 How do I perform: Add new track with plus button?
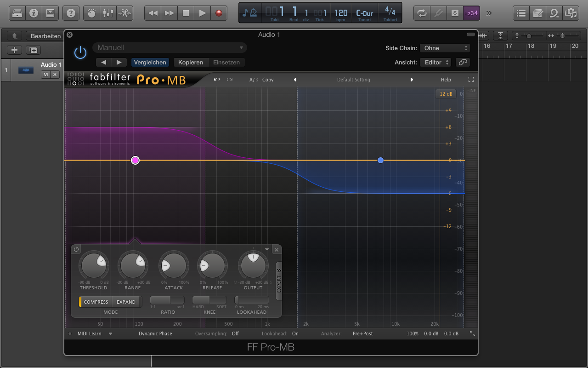[15, 50]
